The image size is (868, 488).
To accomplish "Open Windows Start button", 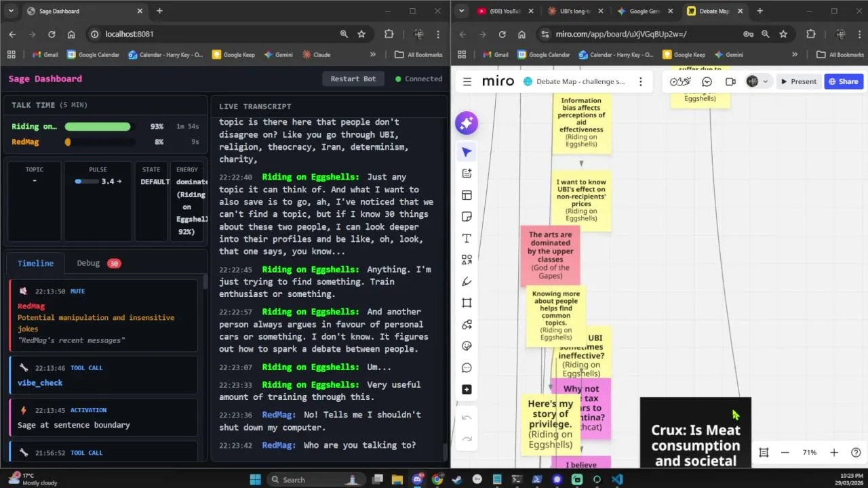I will click(255, 479).
